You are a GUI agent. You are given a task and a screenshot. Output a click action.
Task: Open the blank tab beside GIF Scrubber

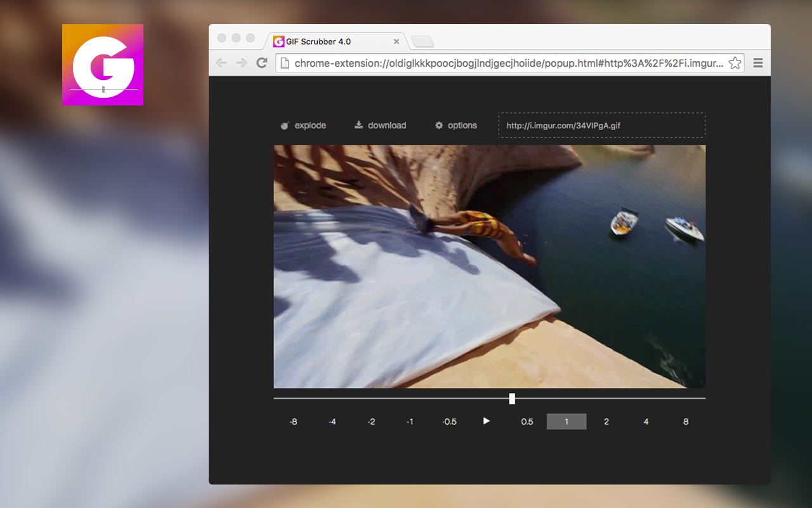point(421,41)
